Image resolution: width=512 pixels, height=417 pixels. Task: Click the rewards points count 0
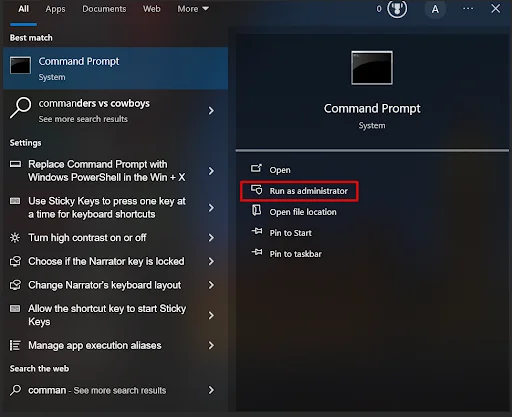[379, 9]
